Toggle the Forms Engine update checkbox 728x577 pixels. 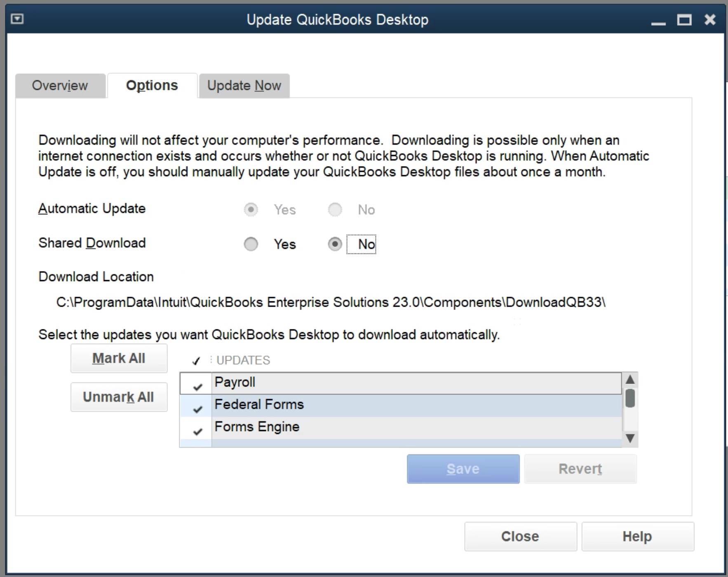pyautogui.click(x=197, y=430)
